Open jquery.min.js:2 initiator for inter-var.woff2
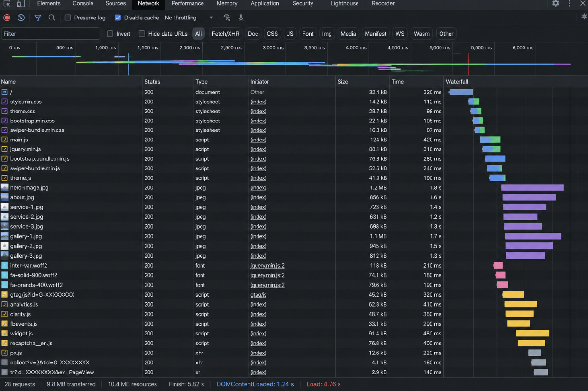This screenshot has width=588, height=391. click(267, 265)
